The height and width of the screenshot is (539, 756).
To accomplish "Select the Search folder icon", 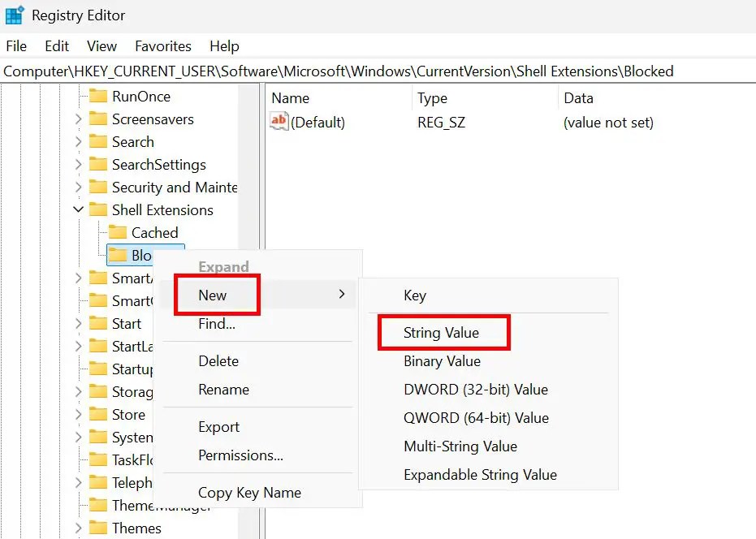I will coord(98,142).
